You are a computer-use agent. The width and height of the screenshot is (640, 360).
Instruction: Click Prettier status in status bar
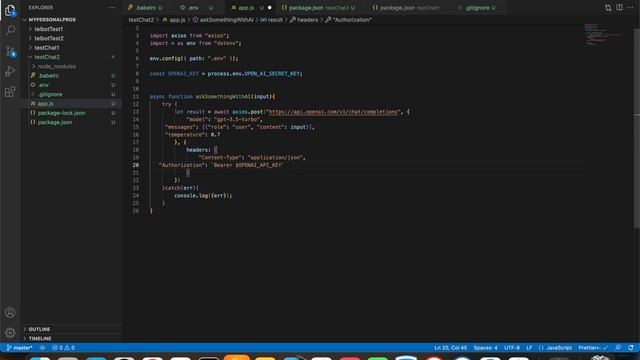click(x=593, y=348)
